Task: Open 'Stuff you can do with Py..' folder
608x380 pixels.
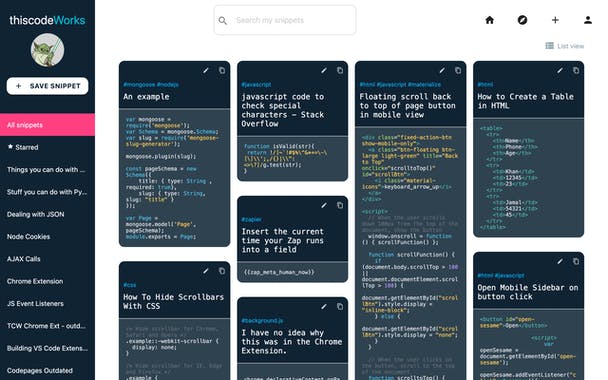Action: pos(47,192)
